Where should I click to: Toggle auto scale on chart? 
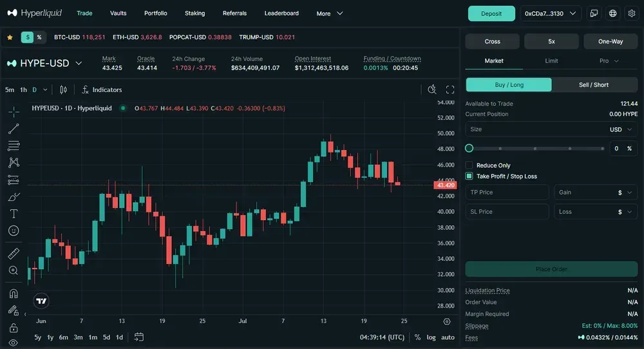click(x=448, y=337)
